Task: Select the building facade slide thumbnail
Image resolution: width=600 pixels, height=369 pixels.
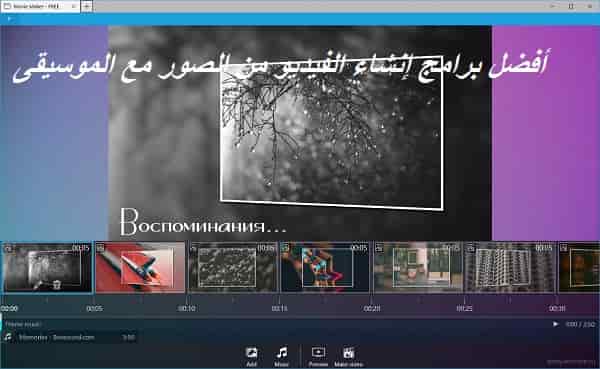Action: click(x=510, y=268)
